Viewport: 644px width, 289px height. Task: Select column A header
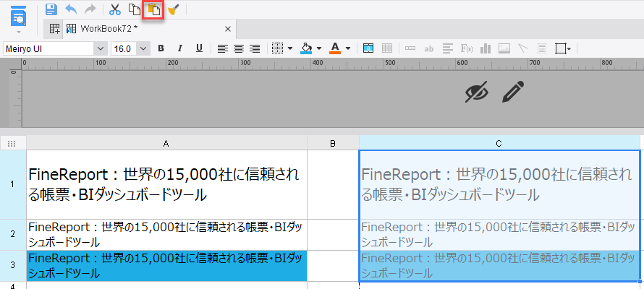[166, 143]
